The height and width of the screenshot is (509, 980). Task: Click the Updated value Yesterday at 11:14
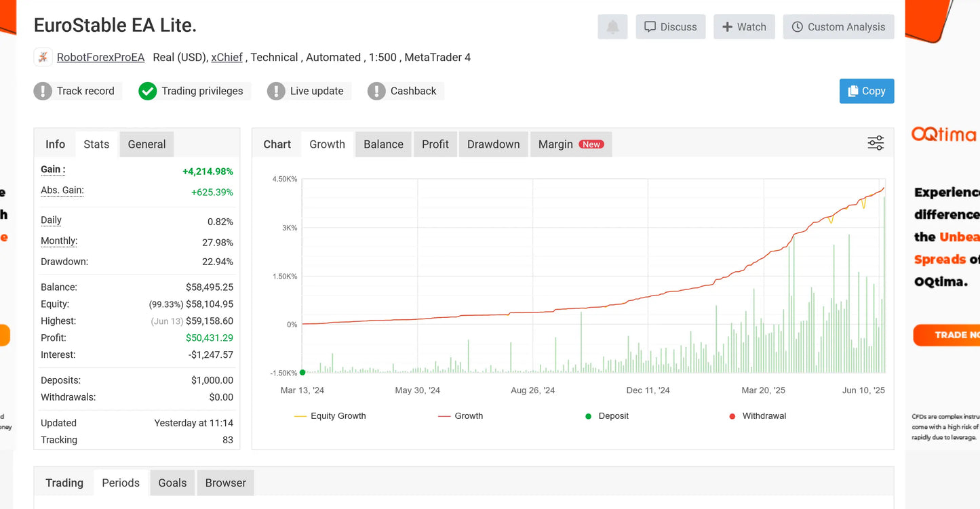tap(194, 423)
